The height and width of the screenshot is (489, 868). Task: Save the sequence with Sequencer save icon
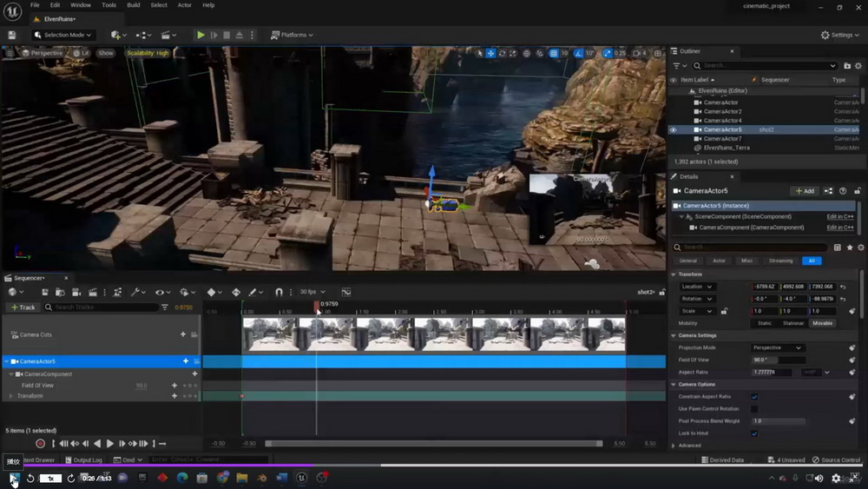(x=45, y=292)
